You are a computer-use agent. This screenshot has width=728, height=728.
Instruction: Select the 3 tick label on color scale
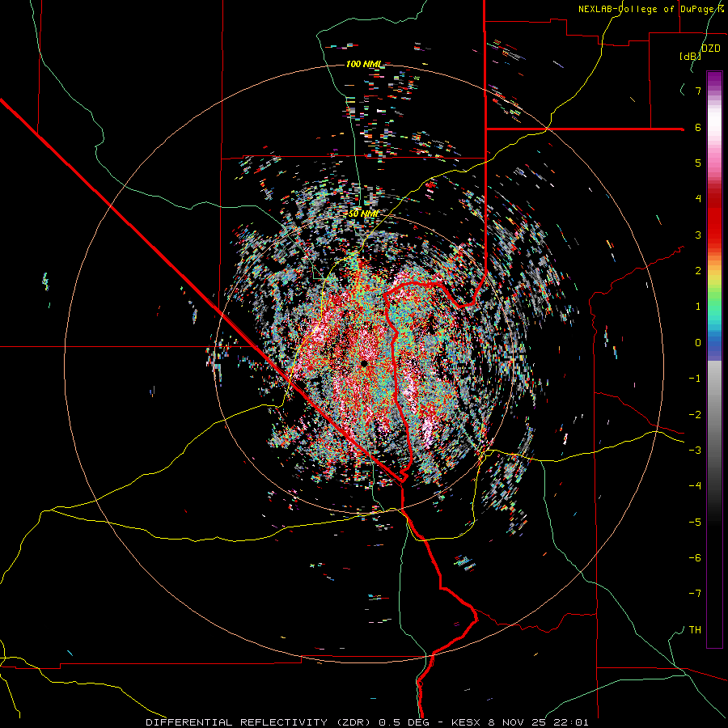pos(698,235)
